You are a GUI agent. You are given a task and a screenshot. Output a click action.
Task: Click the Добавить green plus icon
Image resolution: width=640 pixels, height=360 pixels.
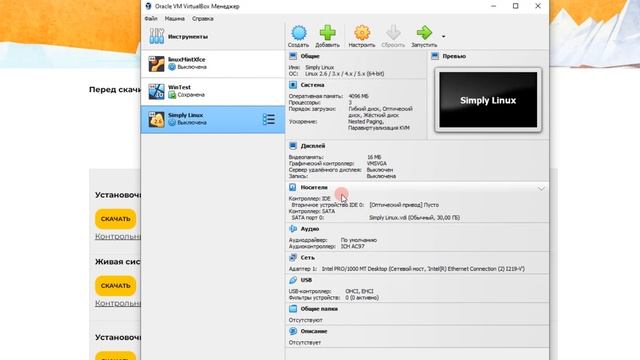[327, 33]
